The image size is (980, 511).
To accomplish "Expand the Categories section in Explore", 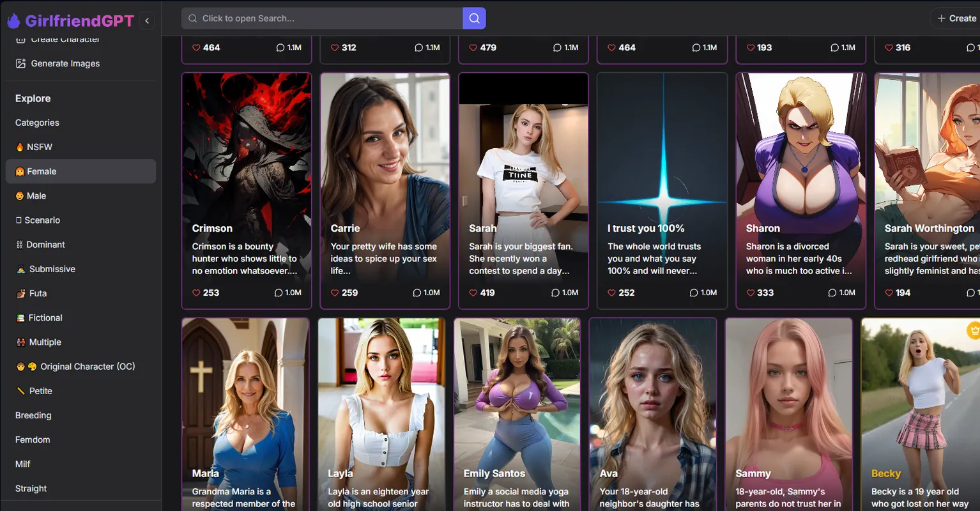I will pos(37,123).
